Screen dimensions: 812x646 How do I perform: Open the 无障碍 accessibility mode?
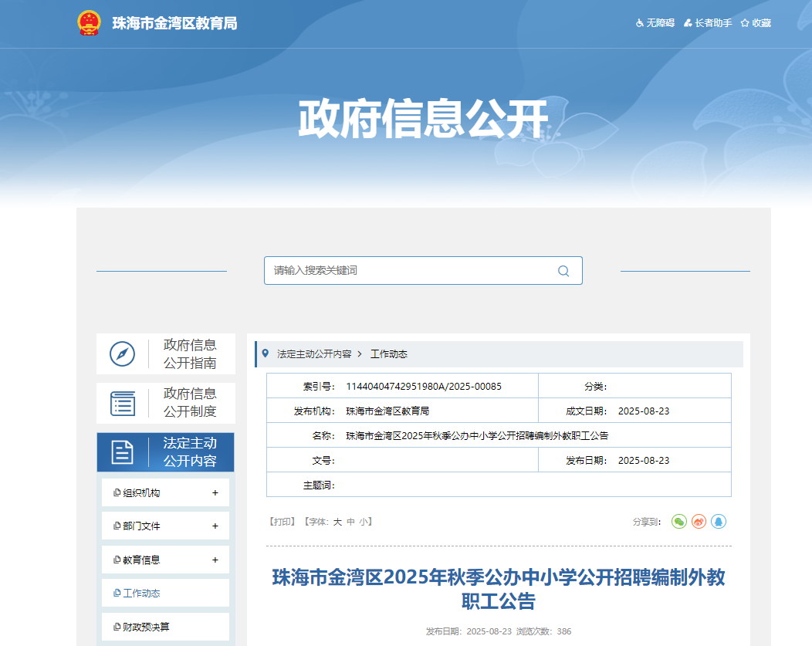tap(655, 23)
